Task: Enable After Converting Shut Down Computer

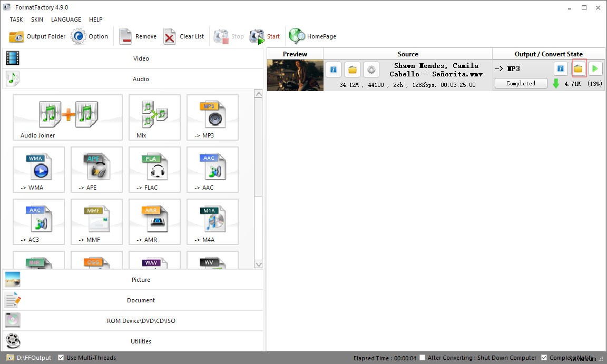Action: click(422, 357)
